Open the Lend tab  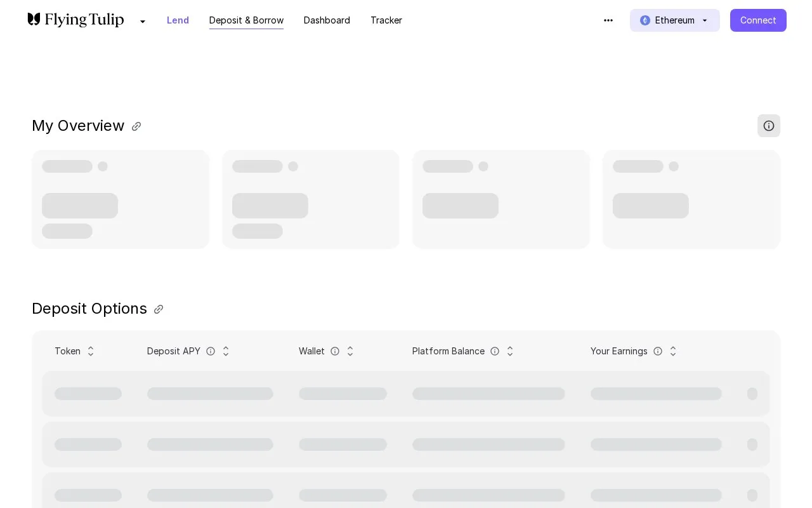click(x=178, y=20)
